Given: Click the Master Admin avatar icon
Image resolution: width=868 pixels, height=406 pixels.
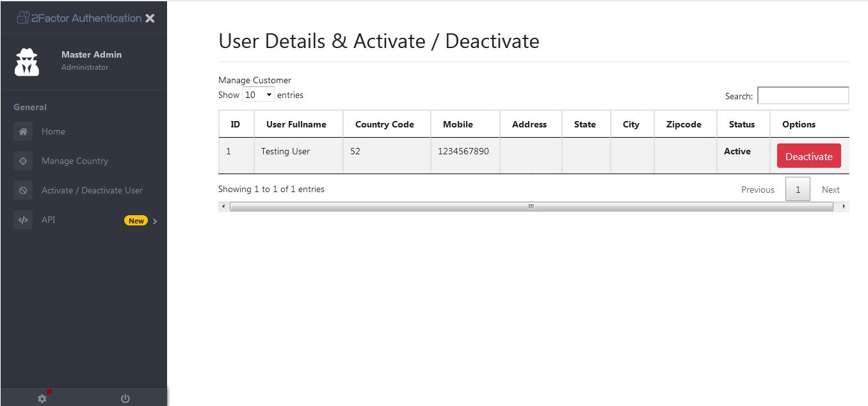Looking at the screenshot, I should click(27, 61).
